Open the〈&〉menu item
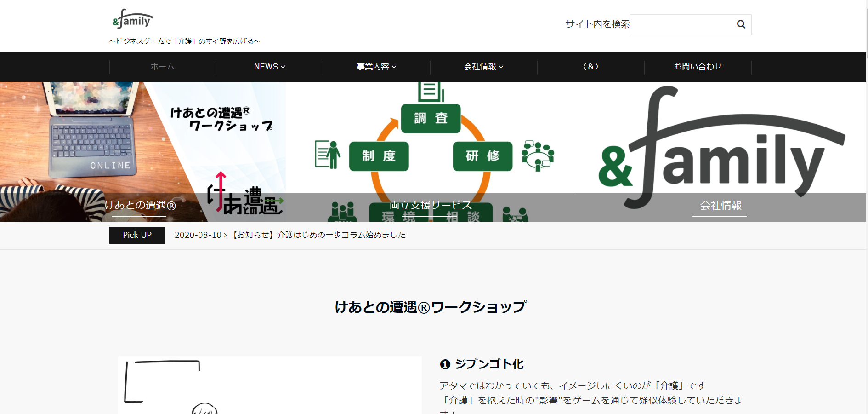The width and height of the screenshot is (868, 414). 590,67
